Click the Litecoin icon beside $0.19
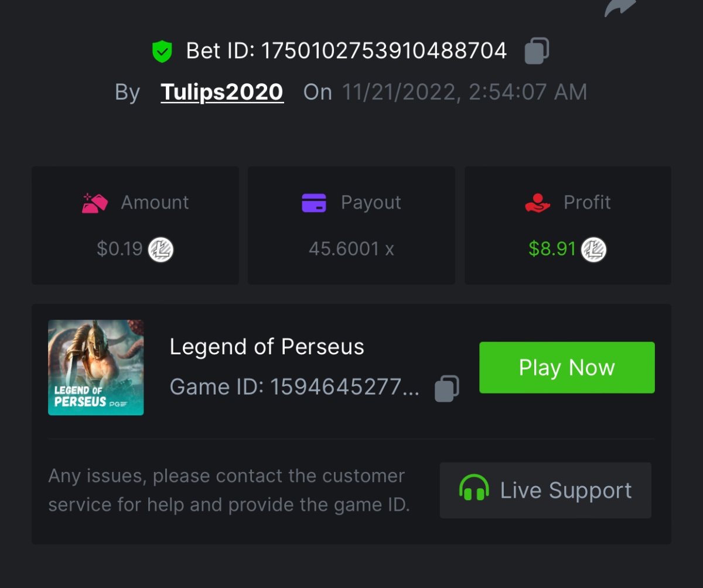The width and height of the screenshot is (703, 588). click(161, 249)
